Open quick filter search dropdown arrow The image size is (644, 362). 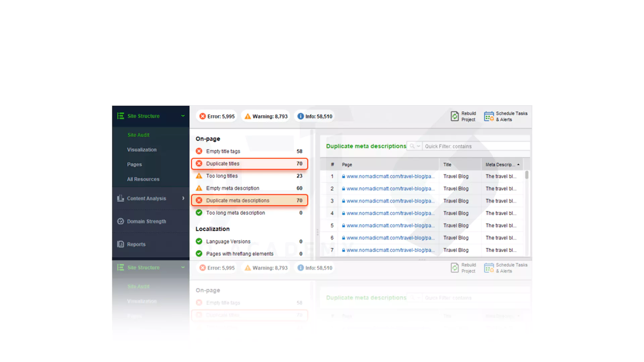click(x=418, y=146)
